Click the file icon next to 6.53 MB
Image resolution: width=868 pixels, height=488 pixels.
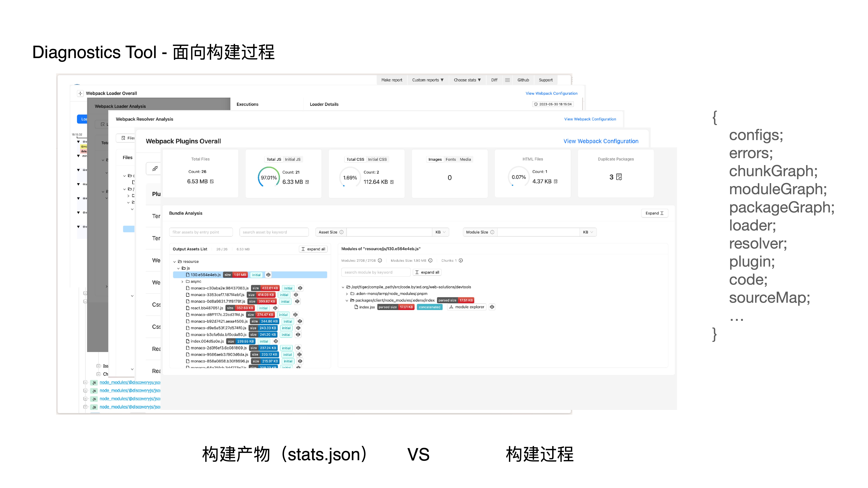(x=212, y=182)
